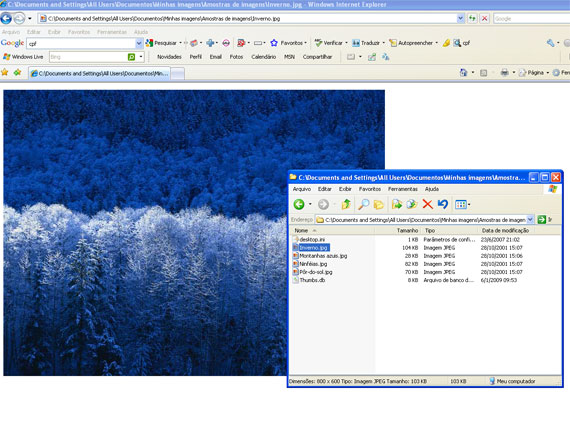Click the Novidades link in the Windows Live toolbar
This screenshot has width=570, height=429.
(169, 57)
